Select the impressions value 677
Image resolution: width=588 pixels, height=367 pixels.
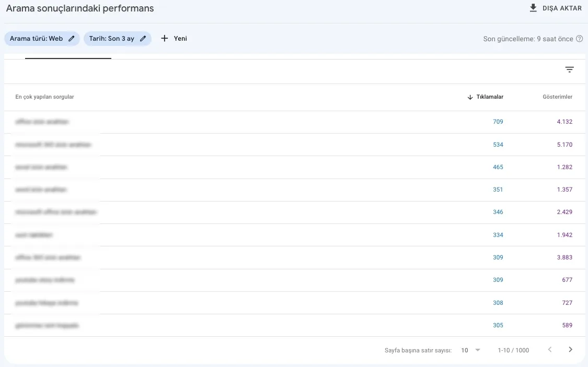568,280
